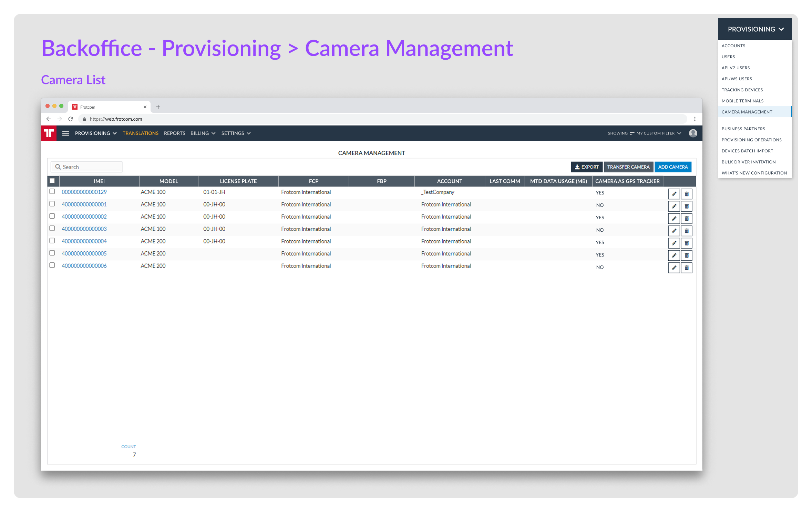
Task: Edit camera 400000000000004 with its pencil icon
Action: point(674,243)
